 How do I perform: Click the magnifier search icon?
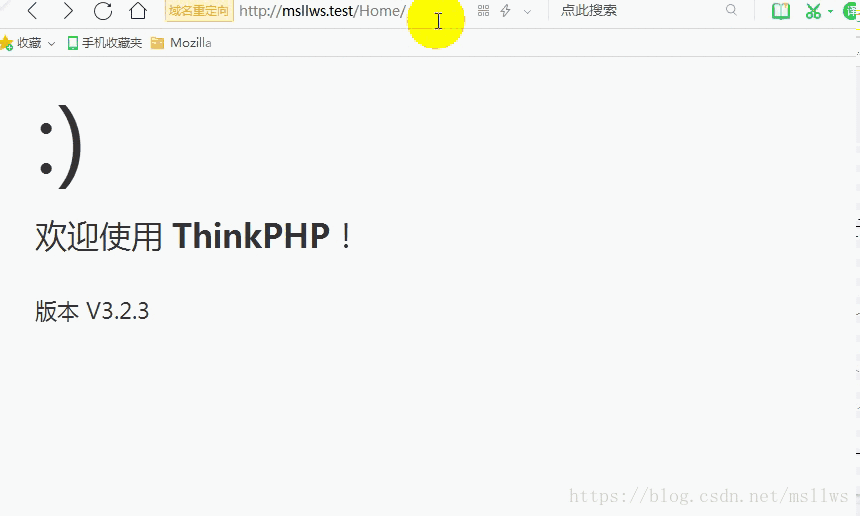[x=731, y=11]
